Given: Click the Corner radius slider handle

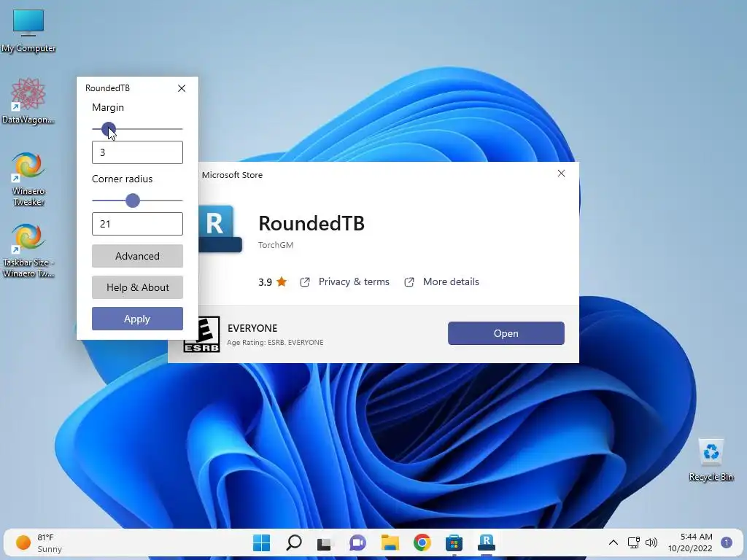Looking at the screenshot, I should click(133, 201).
